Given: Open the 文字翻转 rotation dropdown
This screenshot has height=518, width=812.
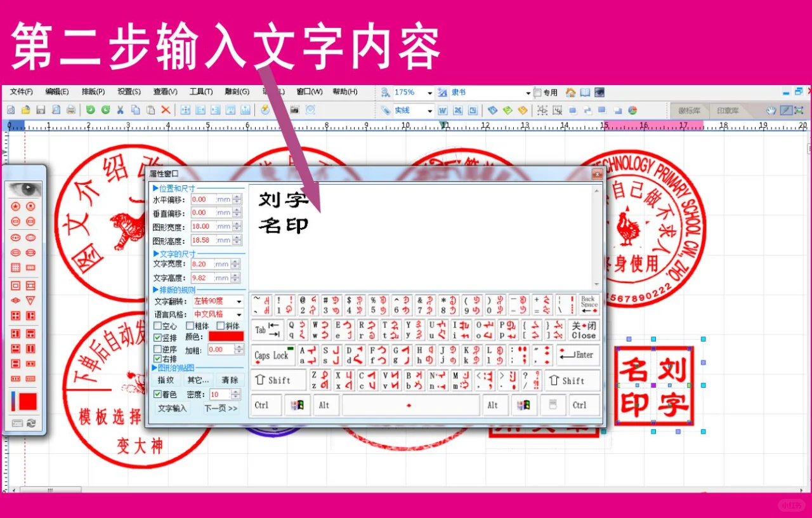Looking at the screenshot, I should tap(238, 302).
